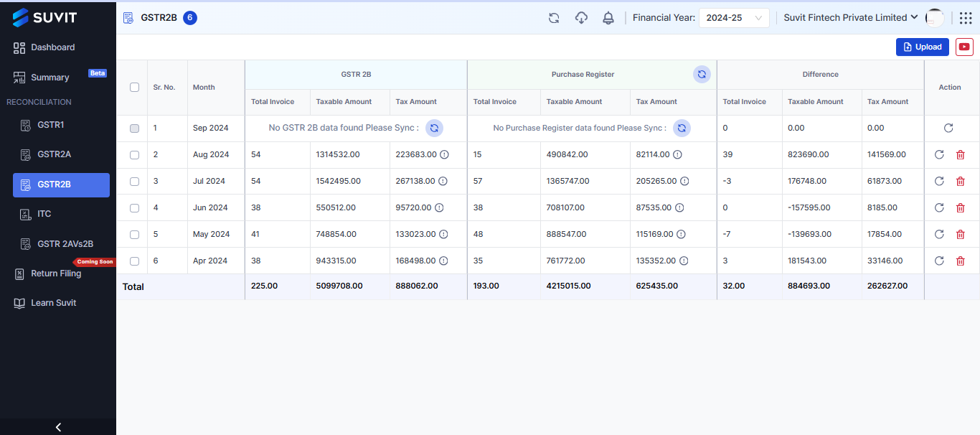The height and width of the screenshot is (435, 980).
Task: Sync Purchase Register data for Sep 2024
Action: click(x=682, y=128)
